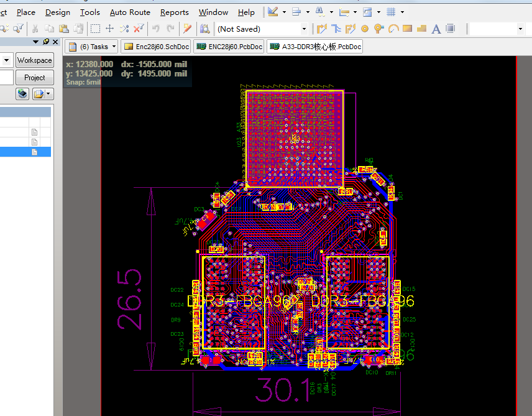This screenshot has height=416, width=532.
Task: Click the Copy toolbar icon
Action: coord(50,29)
